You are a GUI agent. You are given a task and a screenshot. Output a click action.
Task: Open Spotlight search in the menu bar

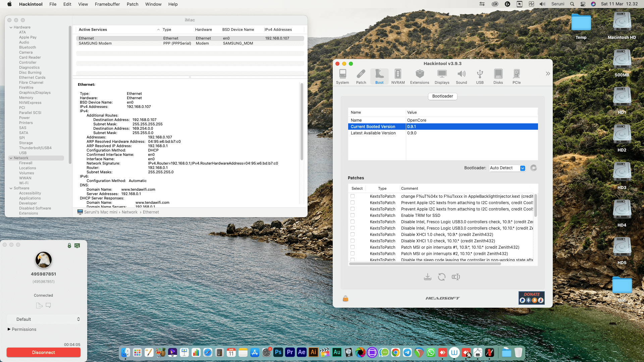coord(572,4)
